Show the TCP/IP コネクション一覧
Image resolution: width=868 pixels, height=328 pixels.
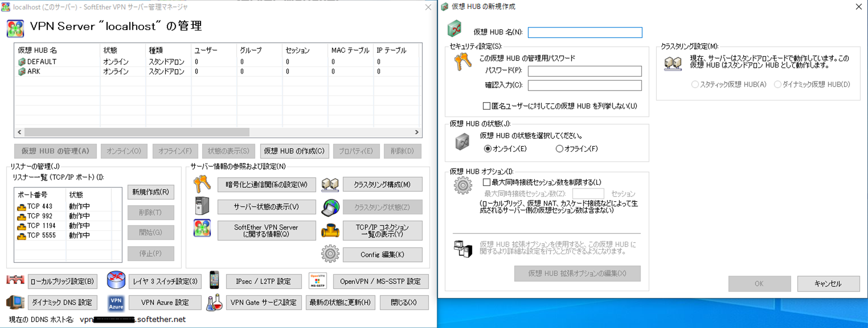(382, 230)
